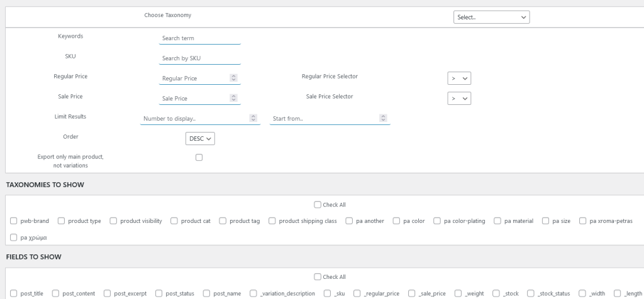
Task: Select the post_excerpt field checkbox
Action: pos(107,293)
